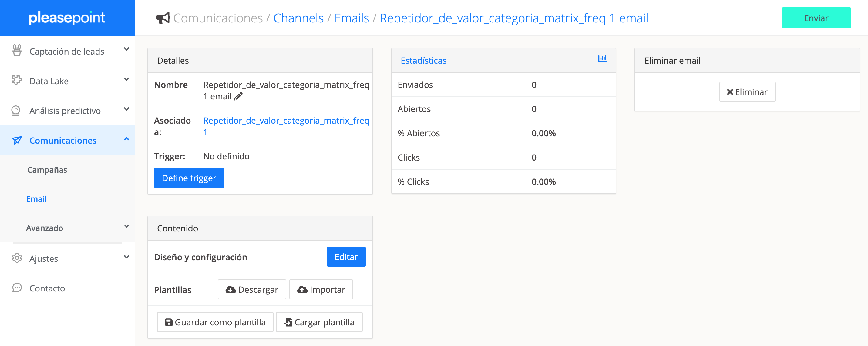Click the Contacto chat bubble icon

[17, 288]
